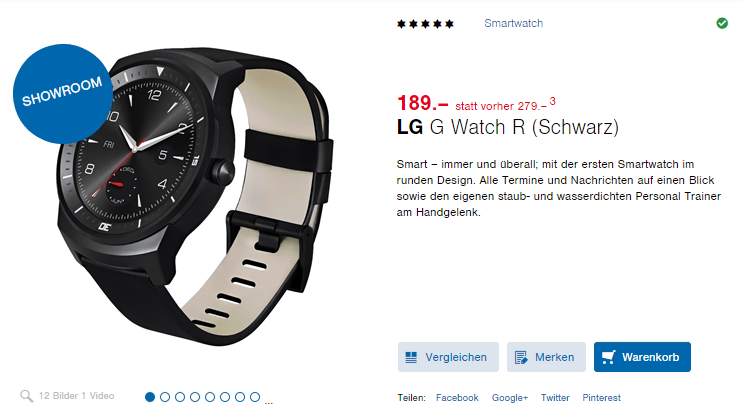
Task: Share the product on Facebook
Action: click(457, 398)
